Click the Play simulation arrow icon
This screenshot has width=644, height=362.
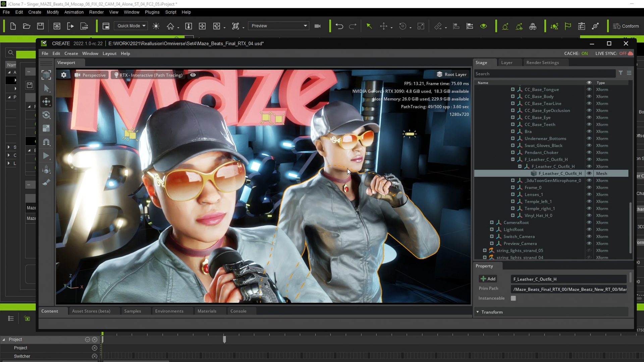(x=46, y=156)
